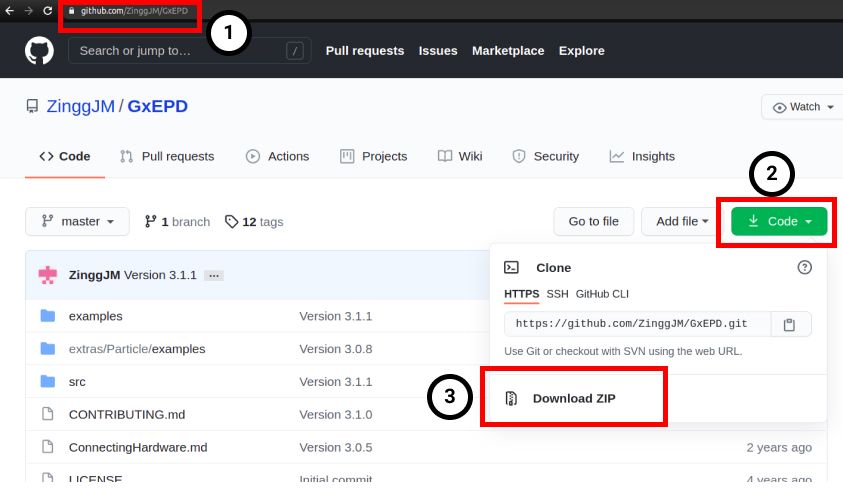Click the github.com/ZinggJM/GxEPD address bar

click(x=134, y=11)
